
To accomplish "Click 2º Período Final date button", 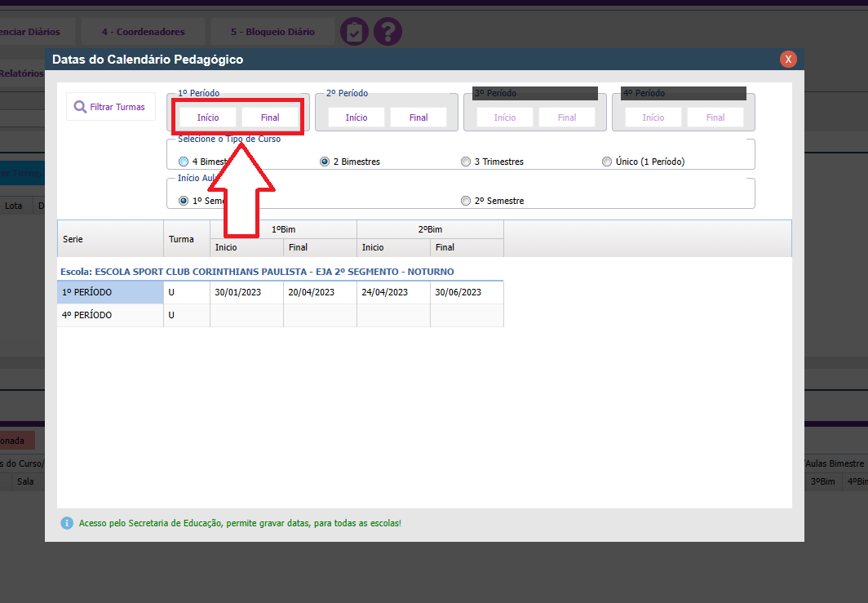I will point(418,117).
